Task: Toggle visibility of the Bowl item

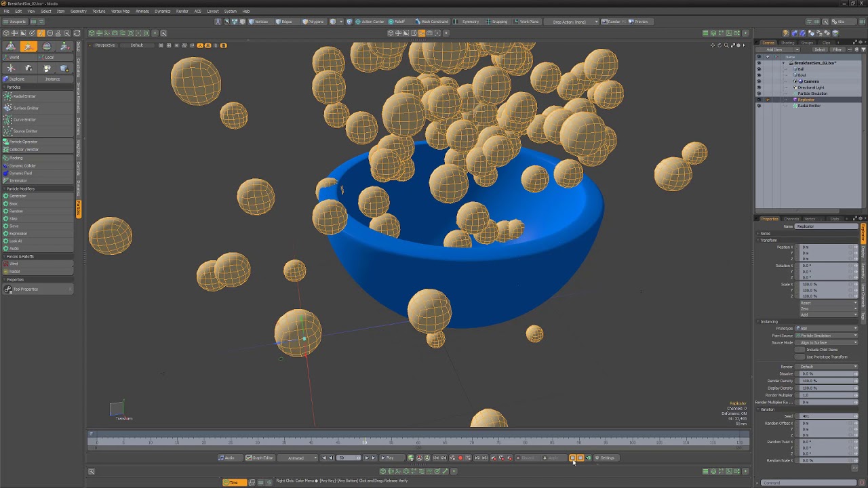Action: coord(759,75)
